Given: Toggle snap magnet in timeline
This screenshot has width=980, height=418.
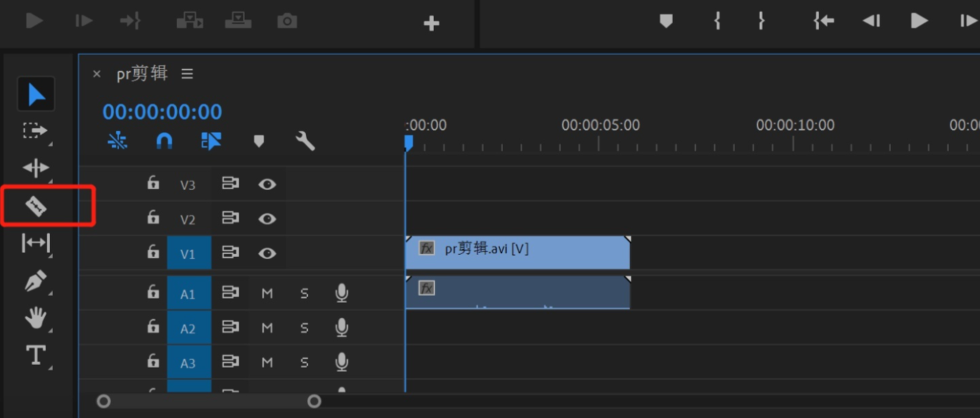Looking at the screenshot, I should [164, 141].
